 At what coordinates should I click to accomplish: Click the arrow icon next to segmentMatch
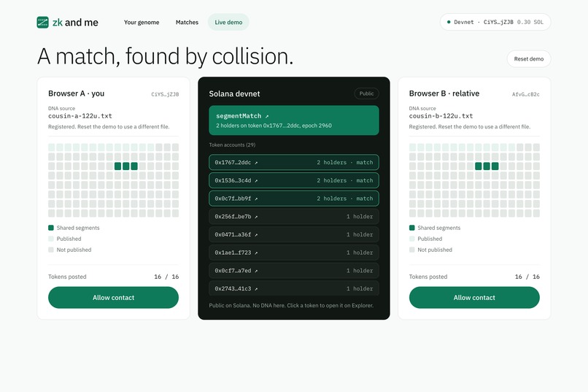click(x=266, y=116)
